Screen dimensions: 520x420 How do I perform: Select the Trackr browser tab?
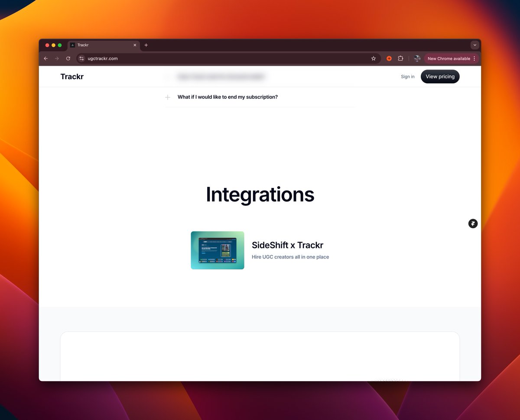tap(104, 45)
